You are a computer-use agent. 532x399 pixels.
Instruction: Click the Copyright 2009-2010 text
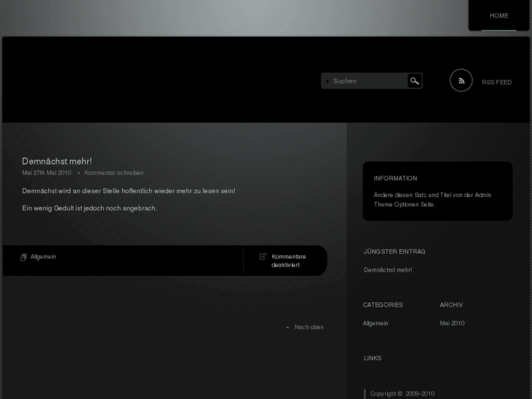tap(402, 394)
